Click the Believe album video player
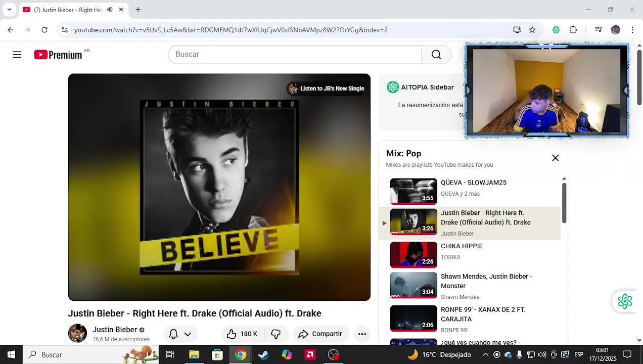The width and height of the screenshot is (643, 364). (x=219, y=187)
